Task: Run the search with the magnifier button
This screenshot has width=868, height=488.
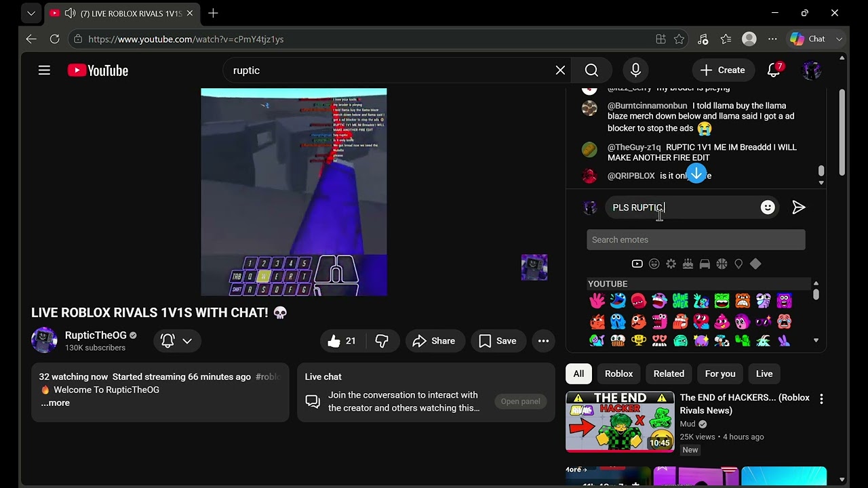Action: coord(591,70)
